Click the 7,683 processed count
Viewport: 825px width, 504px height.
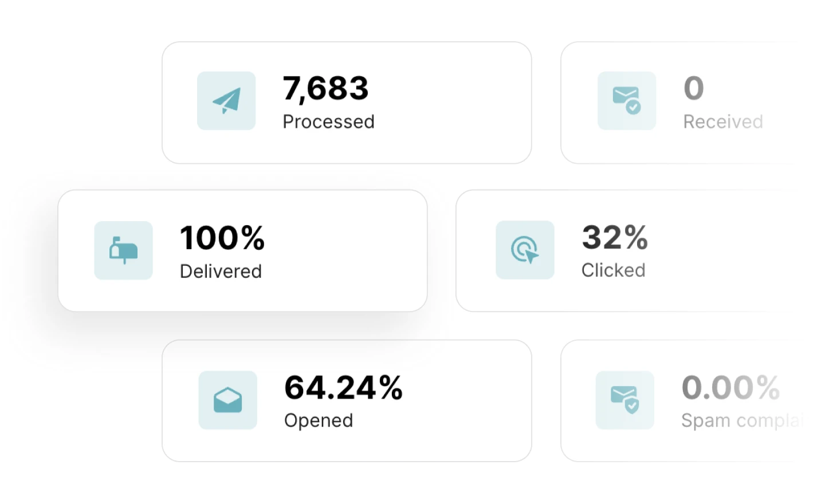(x=325, y=89)
